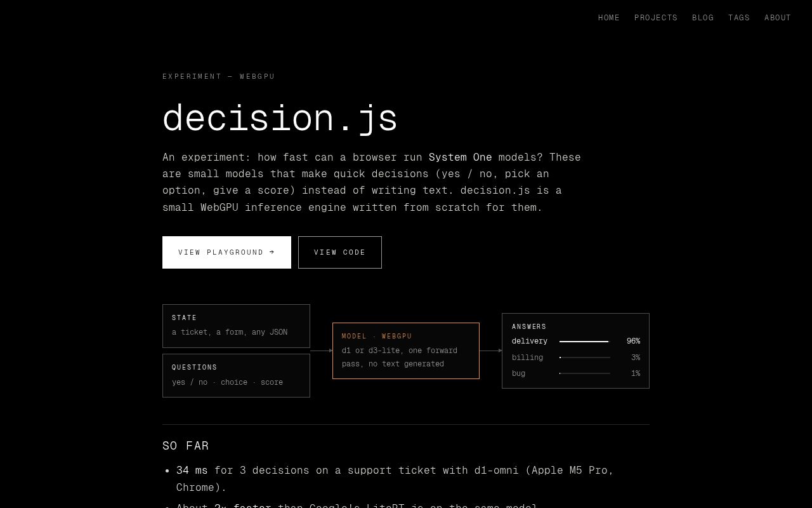Click the '96%' delivery value
Screen dimensions: 812x508
click(633, 341)
